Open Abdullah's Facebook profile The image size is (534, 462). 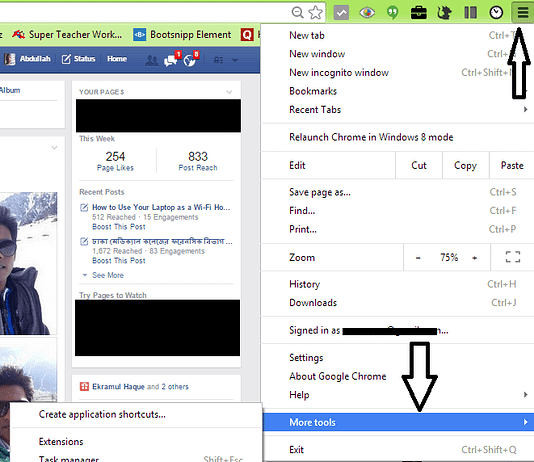(28, 59)
